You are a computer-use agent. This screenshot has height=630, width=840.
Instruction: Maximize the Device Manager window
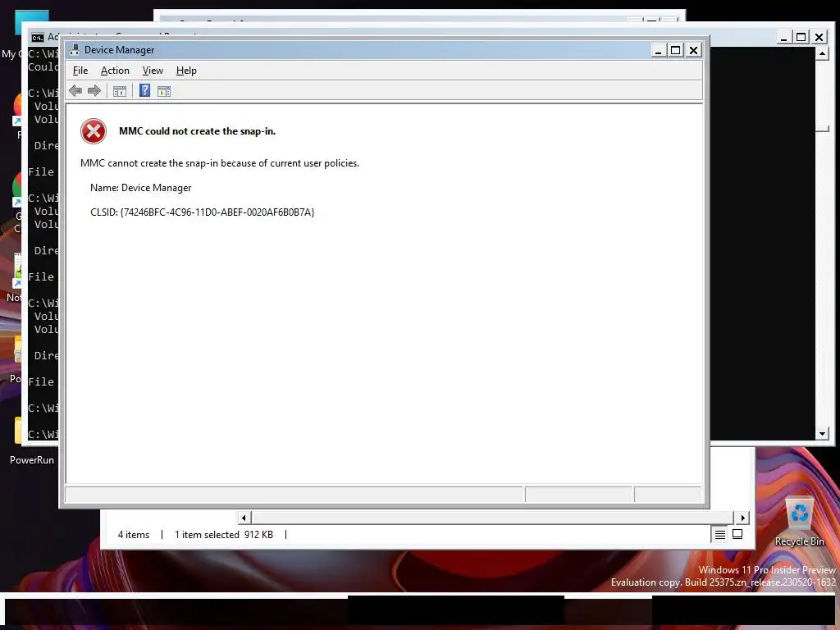(676, 50)
